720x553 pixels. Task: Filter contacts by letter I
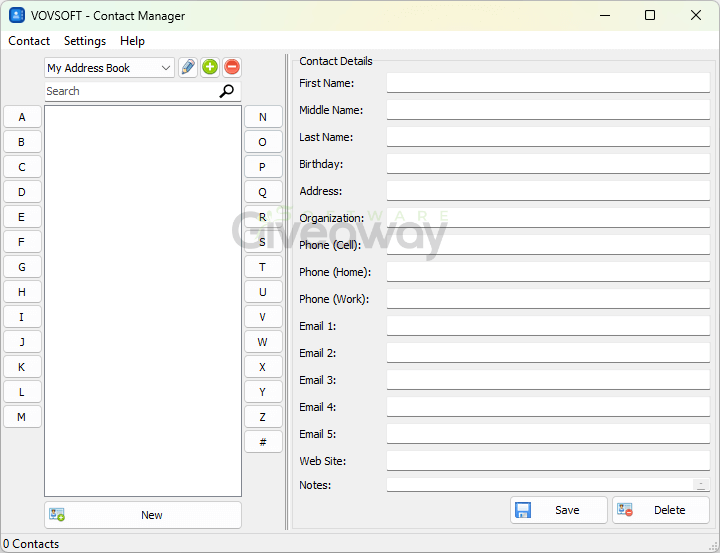[x=22, y=317]
